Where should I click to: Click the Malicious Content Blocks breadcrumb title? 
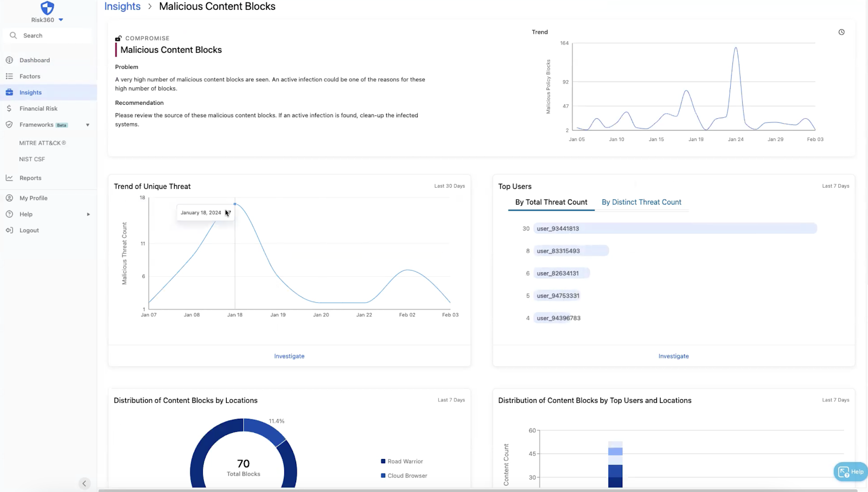click(217, 7)
